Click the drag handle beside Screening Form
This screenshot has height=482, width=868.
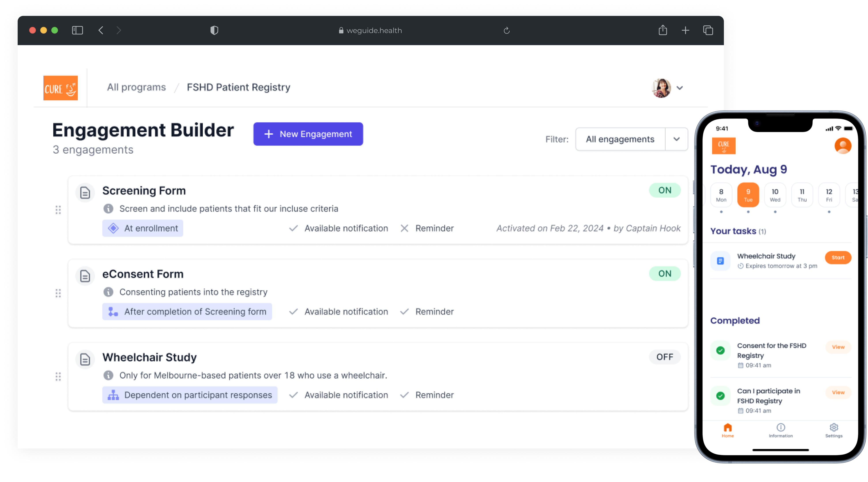[58, 210]
